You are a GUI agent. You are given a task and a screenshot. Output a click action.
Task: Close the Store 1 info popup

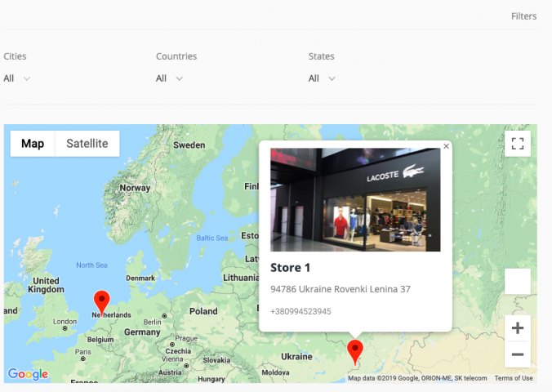pos(446,146)
